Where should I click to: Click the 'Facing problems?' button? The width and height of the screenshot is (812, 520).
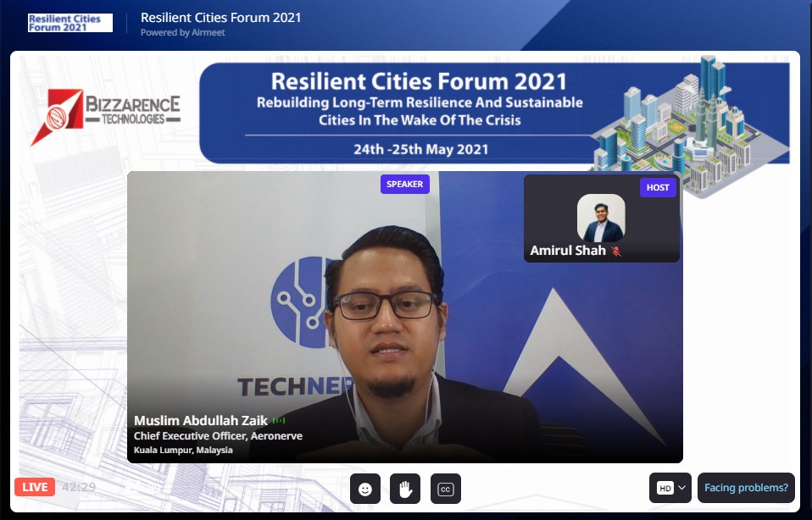[x=746, y=488]
